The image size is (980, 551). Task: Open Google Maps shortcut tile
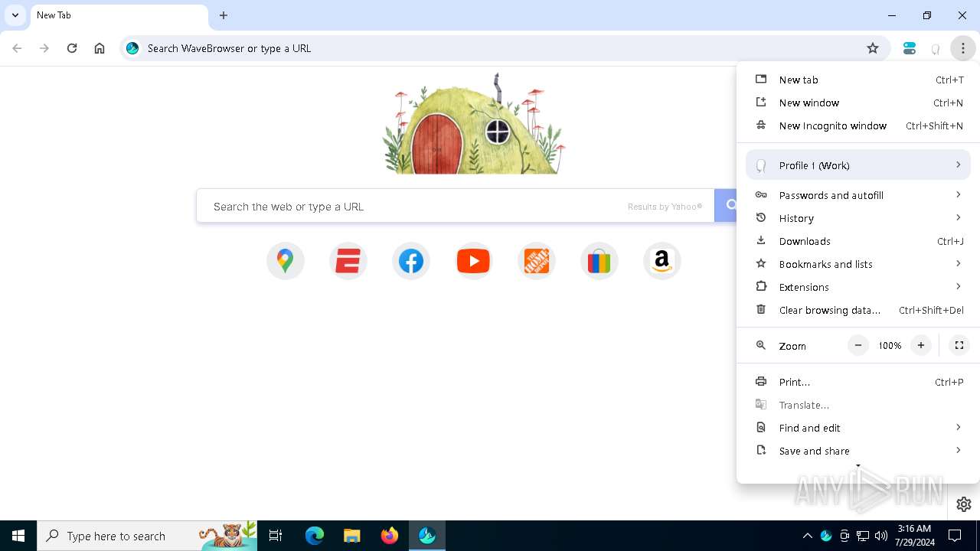click(x=285, y=261)
